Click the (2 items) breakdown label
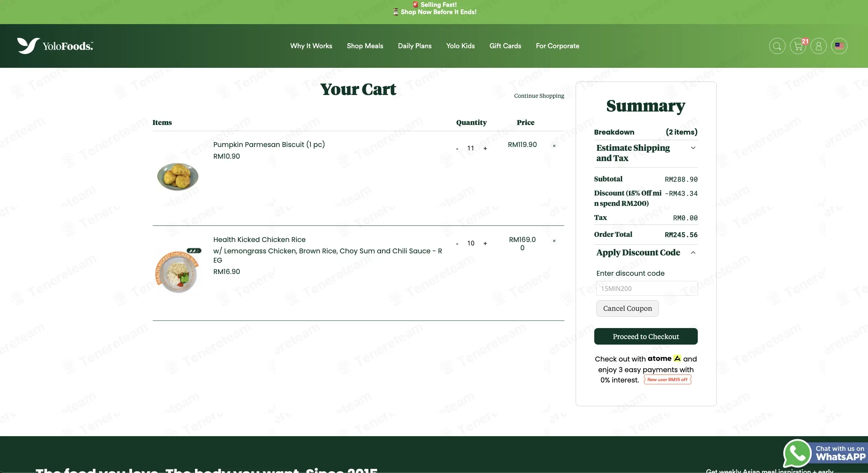The height and width of the screenshot is (473, 868). pyautogui.click(x=681, y=132)
